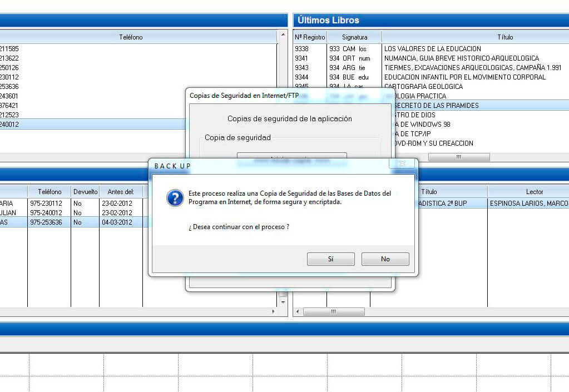Click the blue question mark icon
The image size is (569, 392).
click(175, 199)
